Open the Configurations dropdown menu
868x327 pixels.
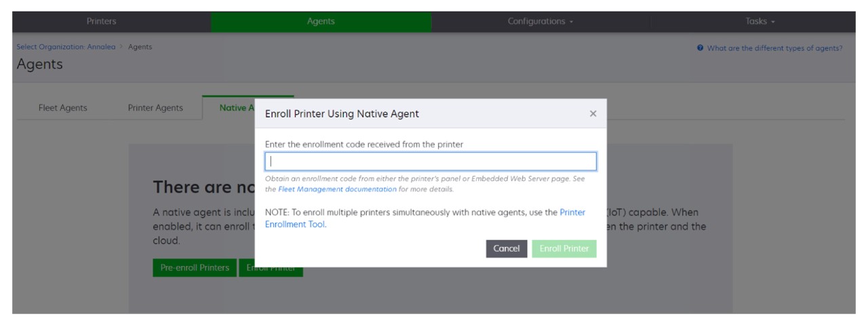pos(540,22)
